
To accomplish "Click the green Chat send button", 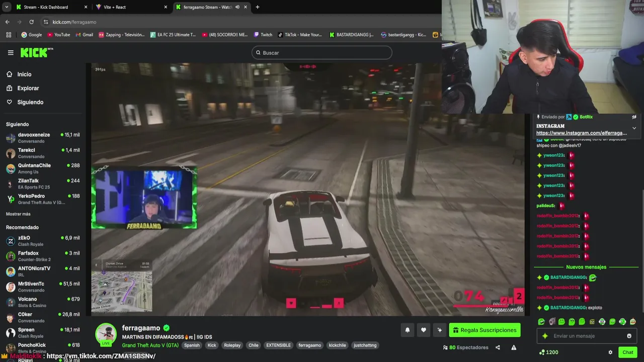I will pyautogui.click(x=627, y=352).
